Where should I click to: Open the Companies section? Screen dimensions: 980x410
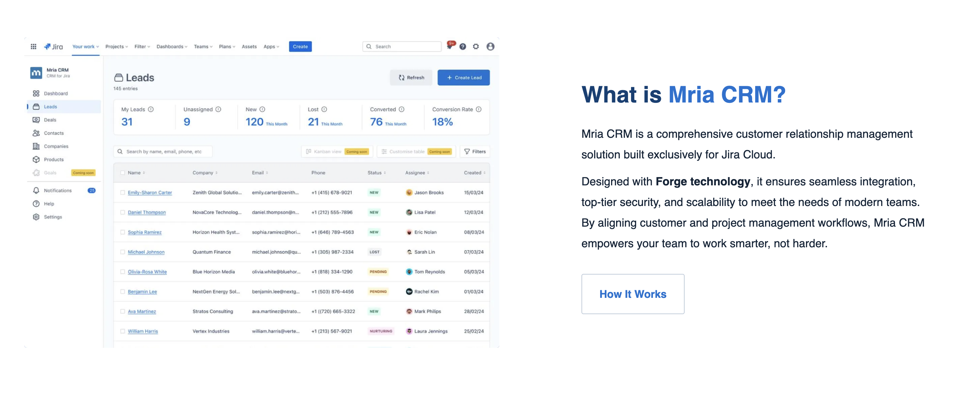56,146
